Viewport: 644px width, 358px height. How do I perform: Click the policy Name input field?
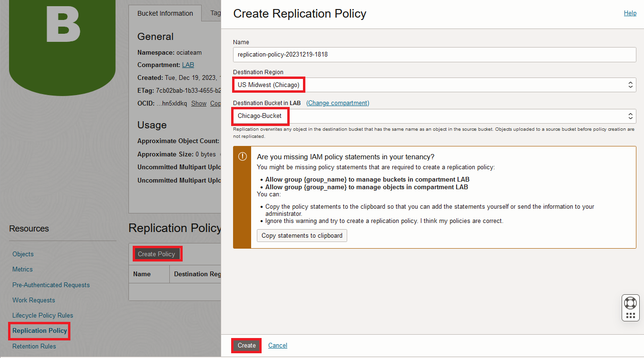point(434,54)
